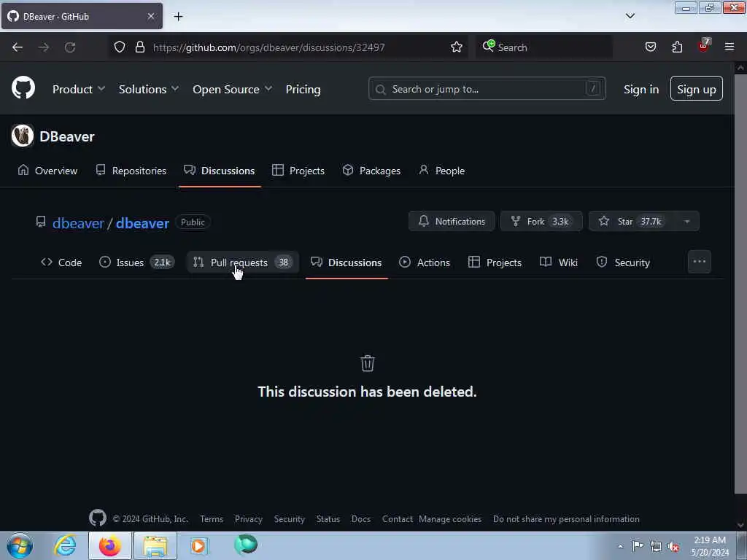Star the dbeaver repository
The height and width of the screenshot is (560, 747).
click(x=632, y=221)
